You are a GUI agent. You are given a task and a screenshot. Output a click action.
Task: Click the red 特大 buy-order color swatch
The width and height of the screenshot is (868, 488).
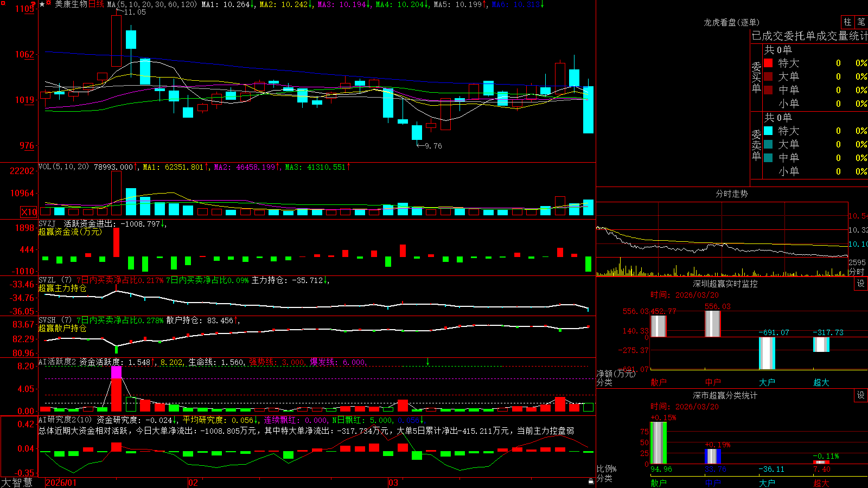click(x=768, y=63)
